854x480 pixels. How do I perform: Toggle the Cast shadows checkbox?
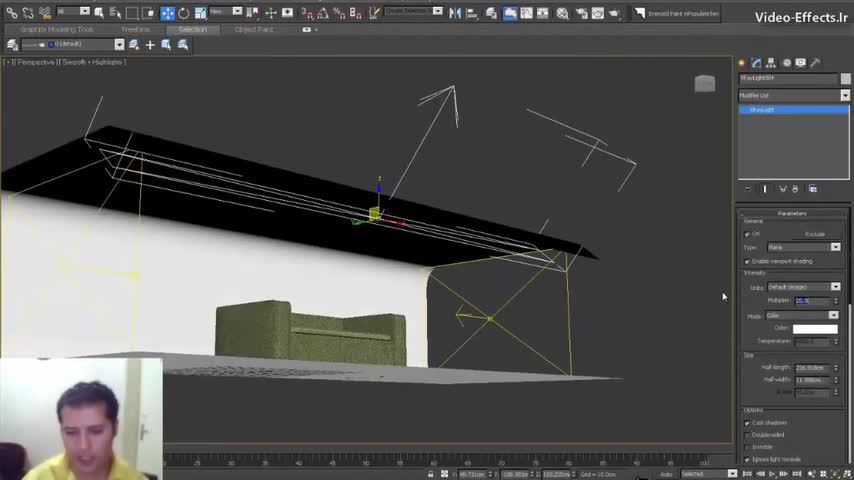[x=747, y=423]
